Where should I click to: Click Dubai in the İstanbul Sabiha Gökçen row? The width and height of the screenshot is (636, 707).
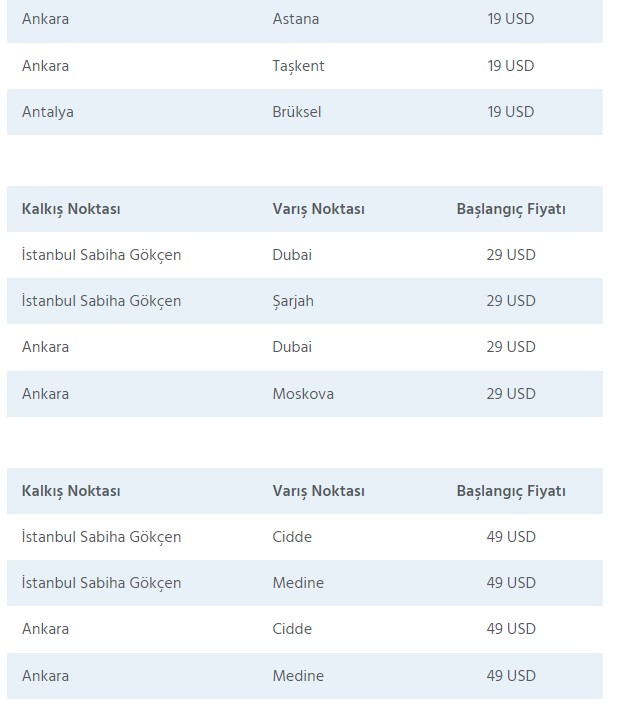point(292,255)
